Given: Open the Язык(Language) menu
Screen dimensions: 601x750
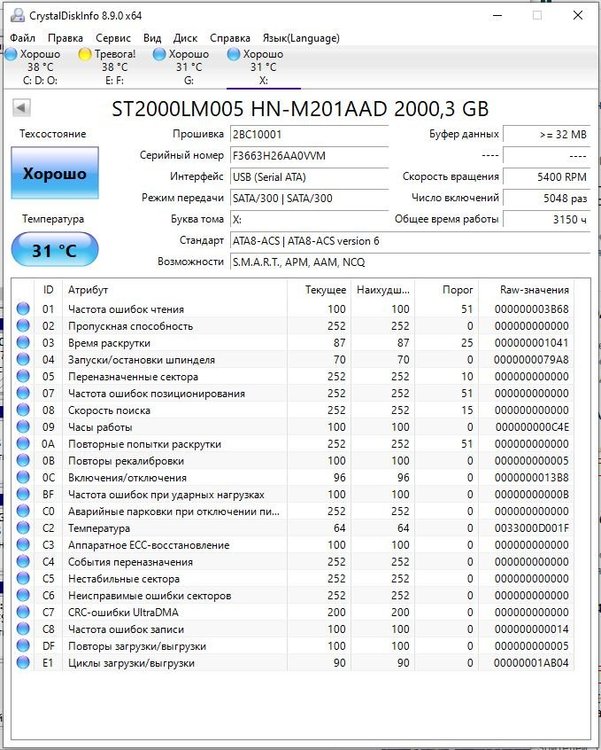Looking at the screenshot, I should point(301,38).
